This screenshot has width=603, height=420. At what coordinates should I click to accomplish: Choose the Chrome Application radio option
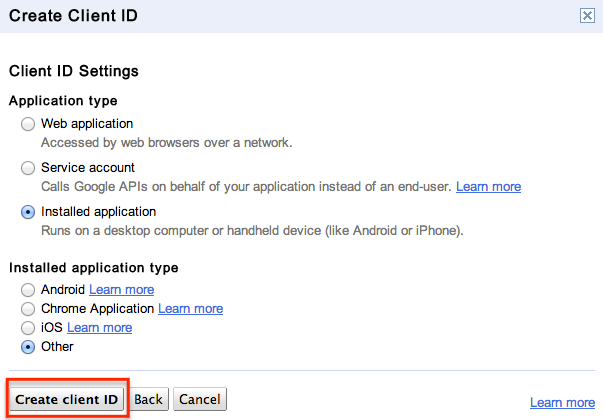click(x=28, y=309)
